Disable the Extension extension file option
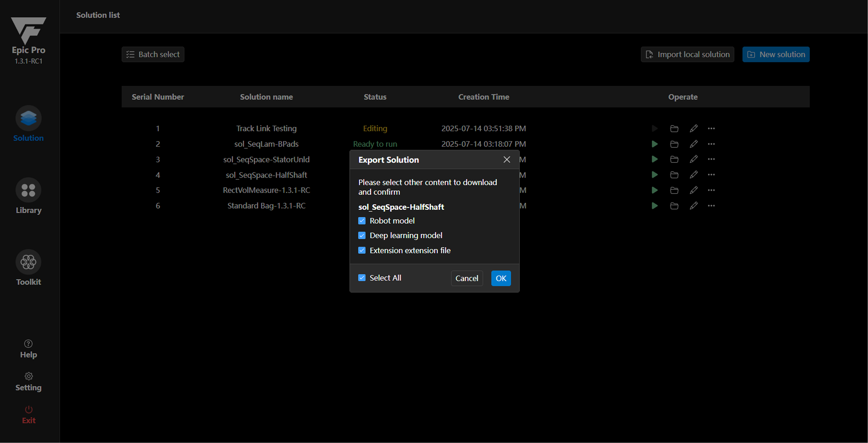 click(362, 250)
